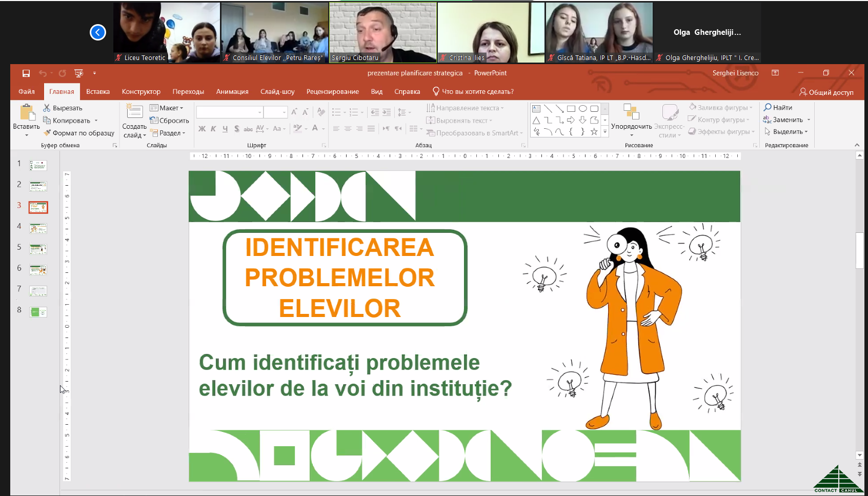This screenshot has width=868, height=496.
Task: Open the Вставка ribbon tab
Action: 98,92
